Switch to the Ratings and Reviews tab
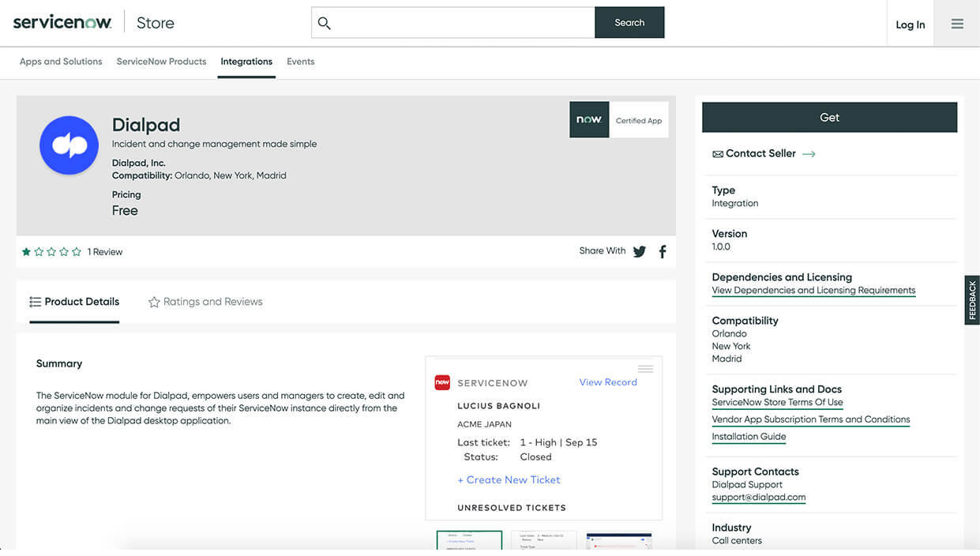This screenshot has width=980, height=556. [x=205, y=302]
